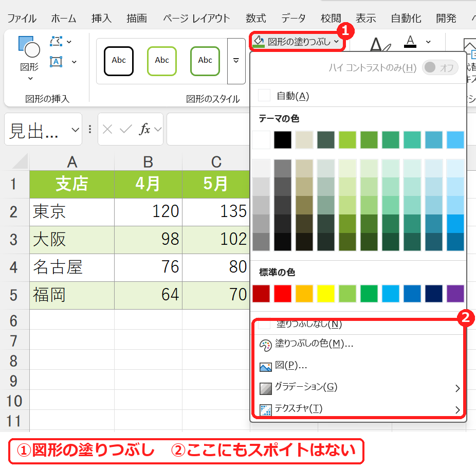The width and height of the screenshot is (476, 468).
Task: Click the texture icon beside テクスチャ
Action: click(x=266, y=410)
